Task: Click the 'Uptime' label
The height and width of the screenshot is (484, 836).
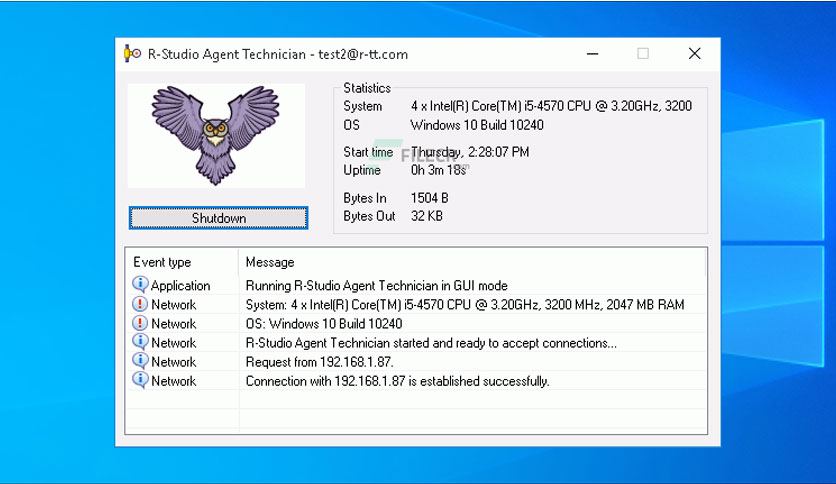Action: tap(362, 171)
